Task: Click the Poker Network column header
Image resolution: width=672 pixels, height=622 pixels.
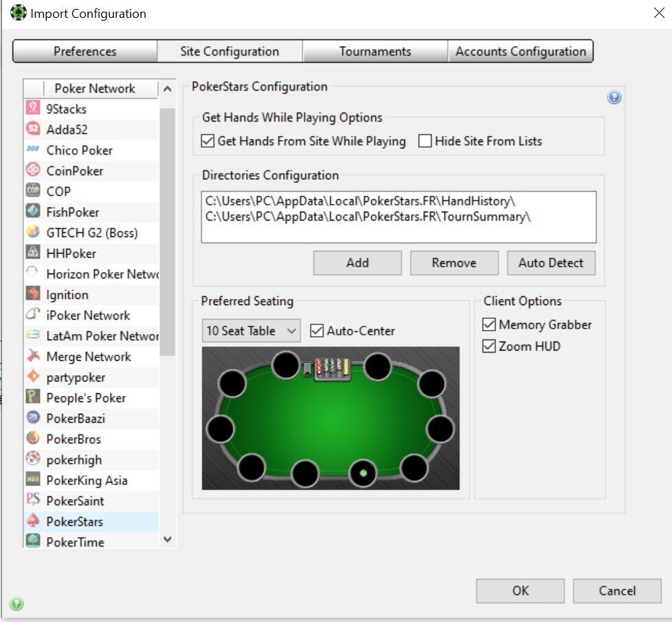Action: (x=95, y=89)
